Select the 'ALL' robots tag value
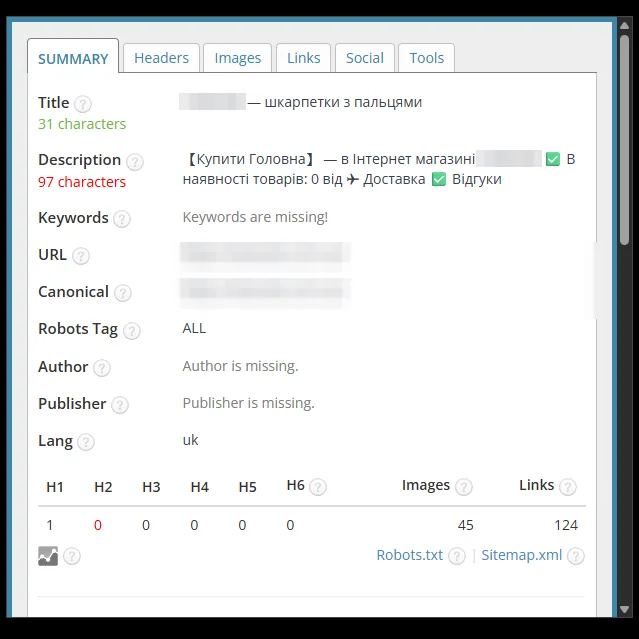The image size is (639, 639). [194, 328]
